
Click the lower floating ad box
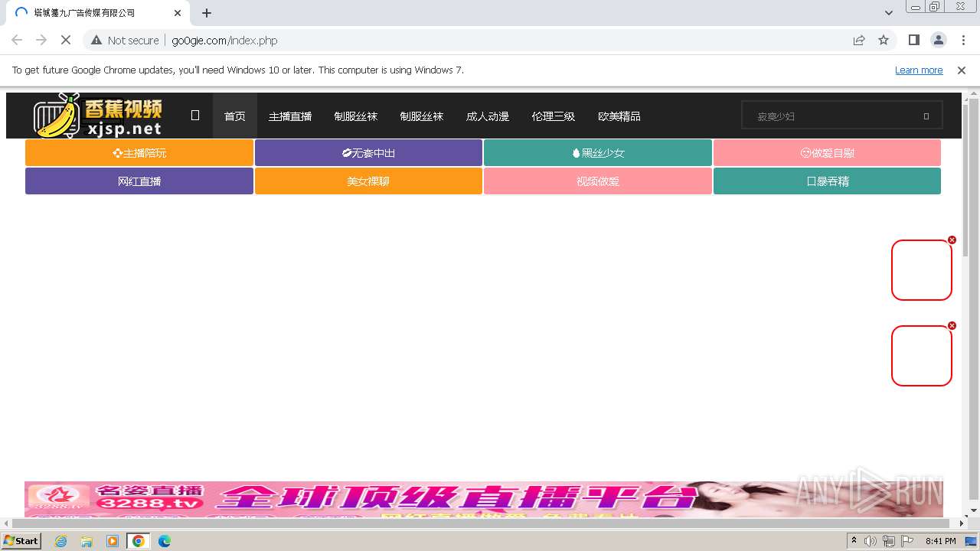(x=922, y=356)
